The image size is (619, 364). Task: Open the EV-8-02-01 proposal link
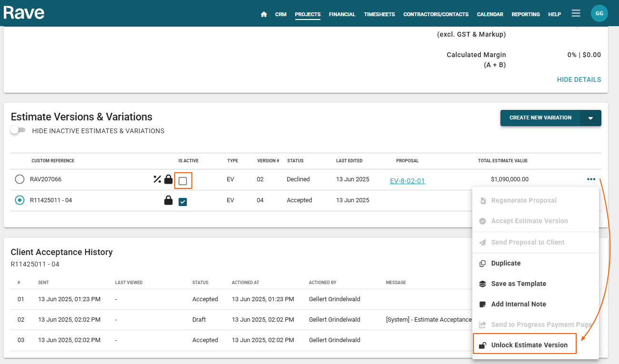pyautogui.click(x=407, y=181)
